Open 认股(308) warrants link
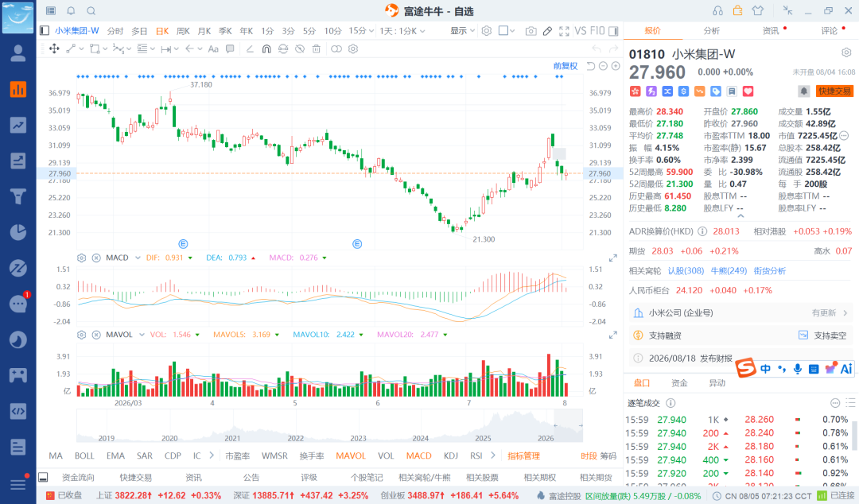The height and width of the screenshot is (504, 859). point(686,270)
